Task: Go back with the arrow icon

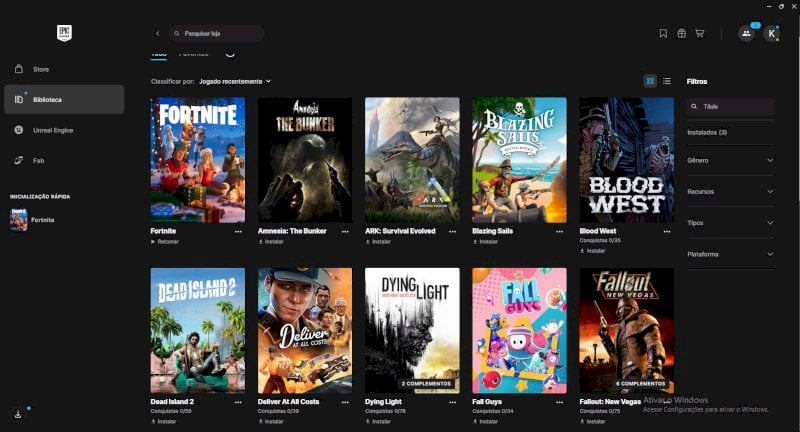Action: tap(157, 33)
